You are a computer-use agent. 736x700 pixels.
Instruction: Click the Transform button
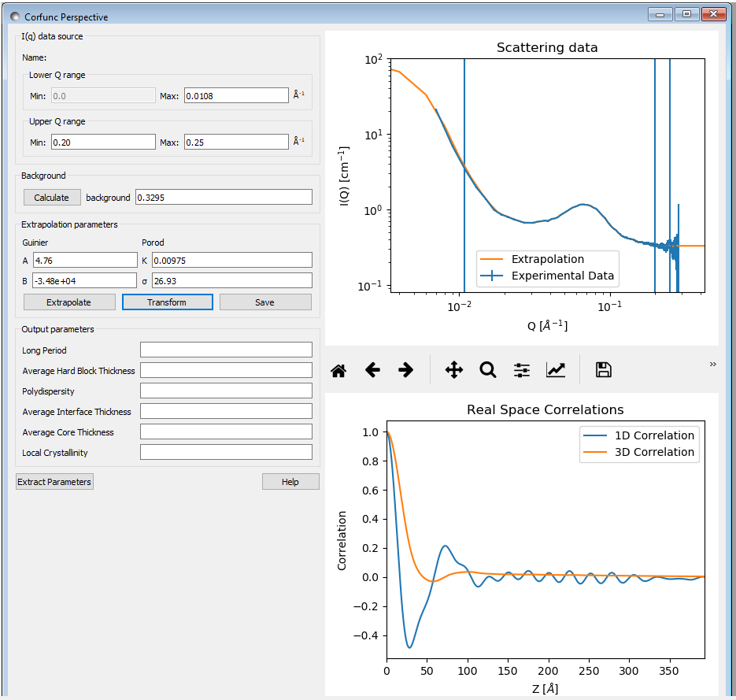click(x=167, y=302)
